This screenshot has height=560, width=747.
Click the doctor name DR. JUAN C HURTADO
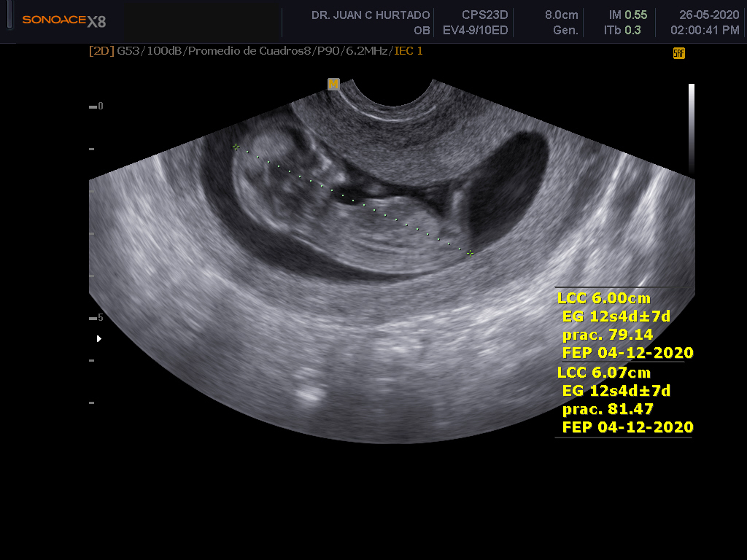click(x=371, y=15)
